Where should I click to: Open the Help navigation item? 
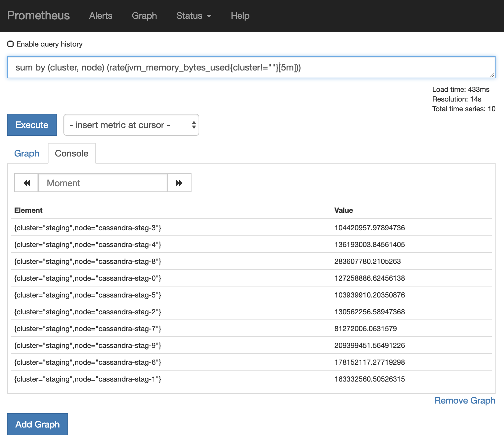coord(240,16)
